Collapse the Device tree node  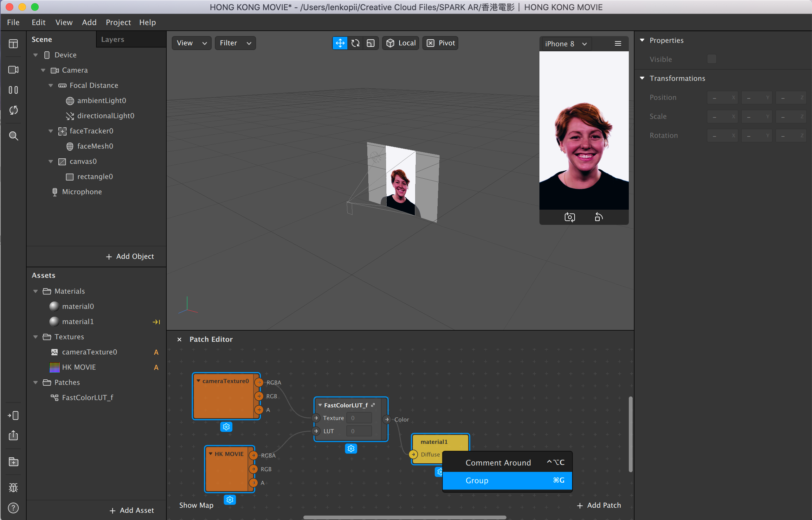pyautogui.click(x=35, y=55)
